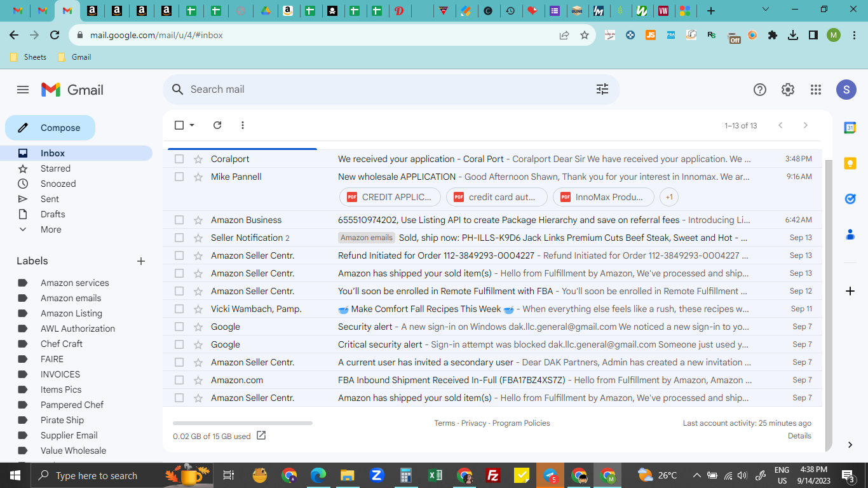868x488 pixels.
Task: Open Google Contacts side panel
Action: coord(850,234)
